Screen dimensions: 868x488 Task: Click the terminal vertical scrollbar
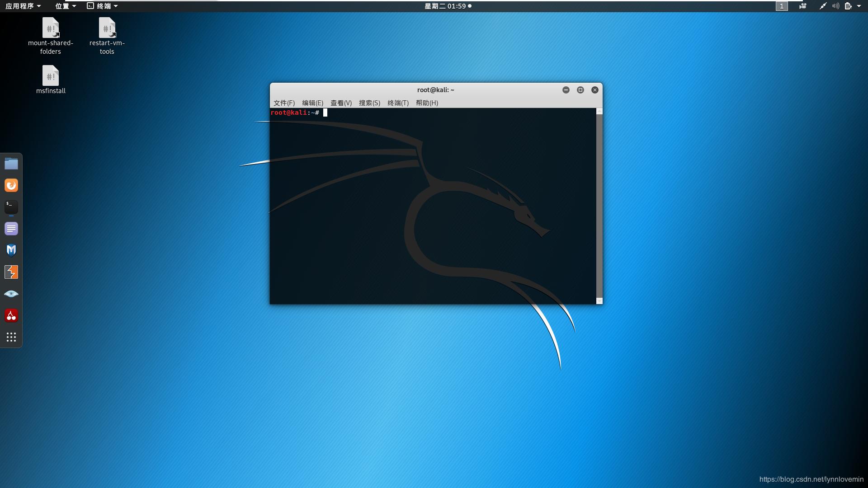pyautogui.click(x=599, y=206)
